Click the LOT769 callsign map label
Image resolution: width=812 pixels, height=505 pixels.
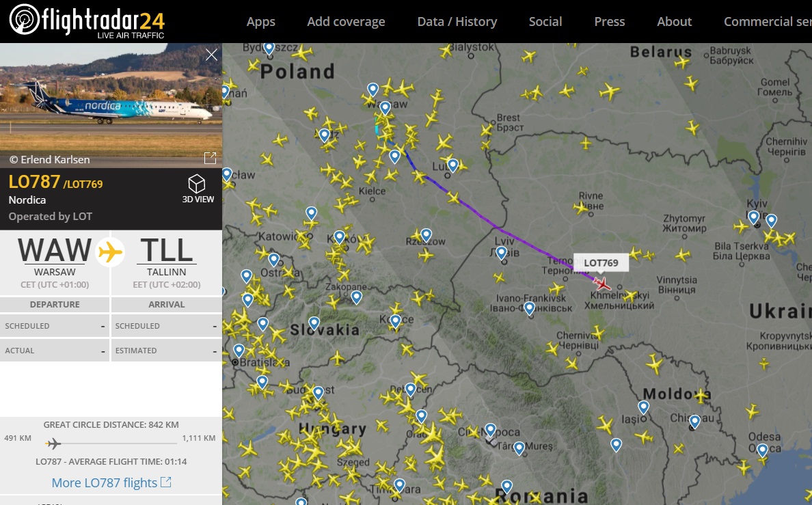[x=601, y=262]
